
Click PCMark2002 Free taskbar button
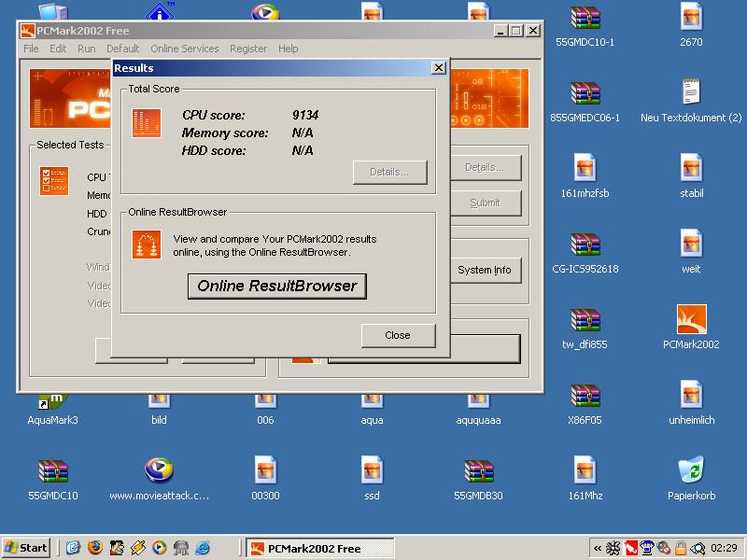(x=320, y=549)
